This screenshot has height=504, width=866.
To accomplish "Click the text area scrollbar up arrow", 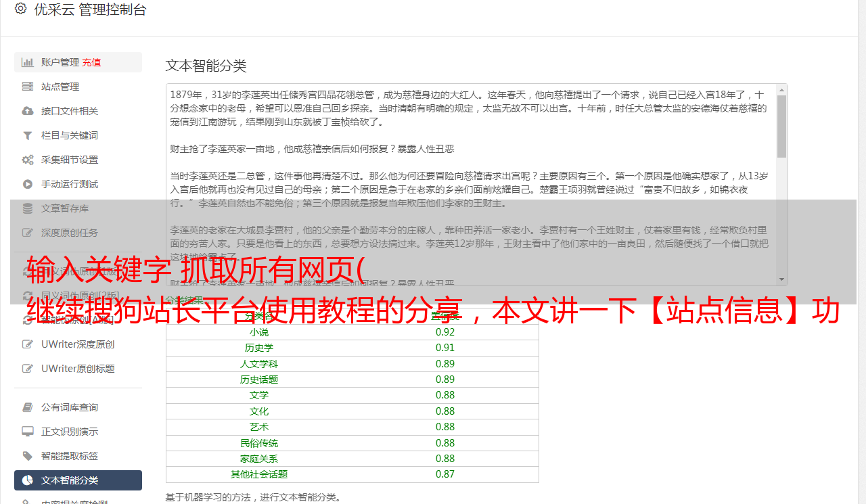I will click(x=781, y=90).
